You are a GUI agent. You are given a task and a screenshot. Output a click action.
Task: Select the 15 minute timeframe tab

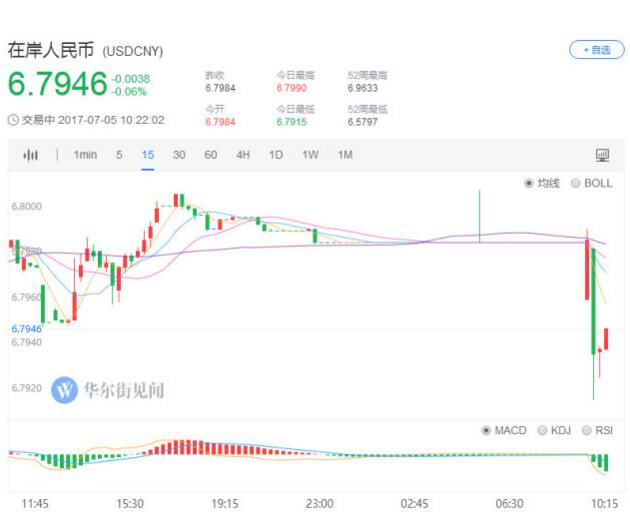[x=148, y=155]
